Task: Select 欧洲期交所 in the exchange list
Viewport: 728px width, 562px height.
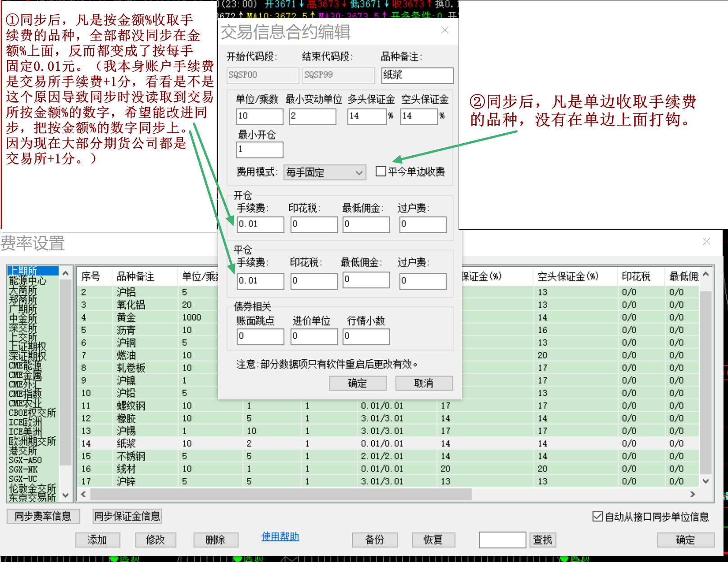Action: [x=33, y=441]
